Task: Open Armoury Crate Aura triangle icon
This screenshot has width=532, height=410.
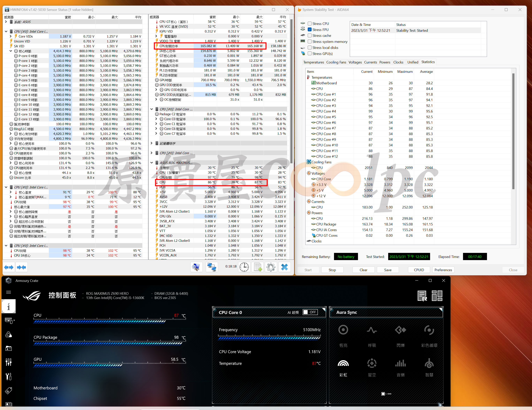Action: pos(9,335)
